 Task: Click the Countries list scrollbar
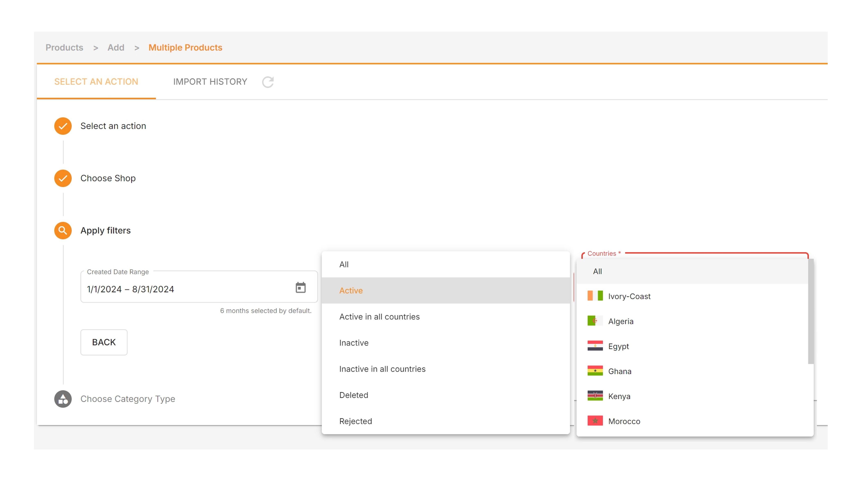(x=811, y=311)
